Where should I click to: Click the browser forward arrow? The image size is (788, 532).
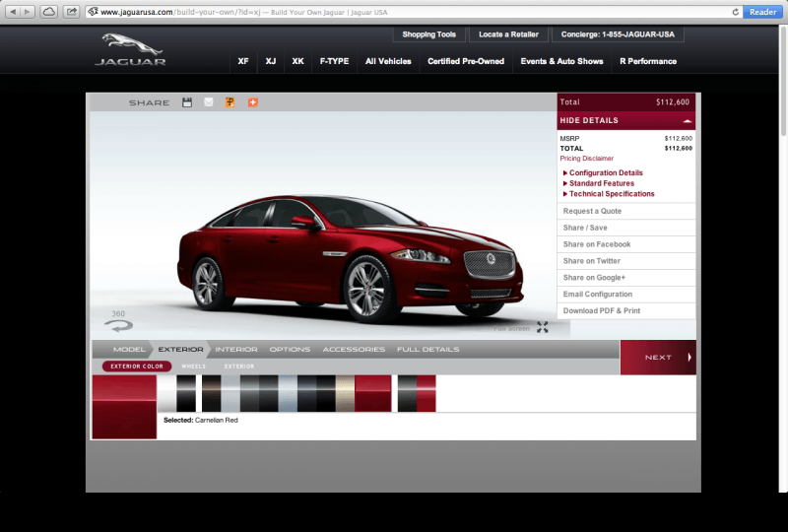(28, 12)
